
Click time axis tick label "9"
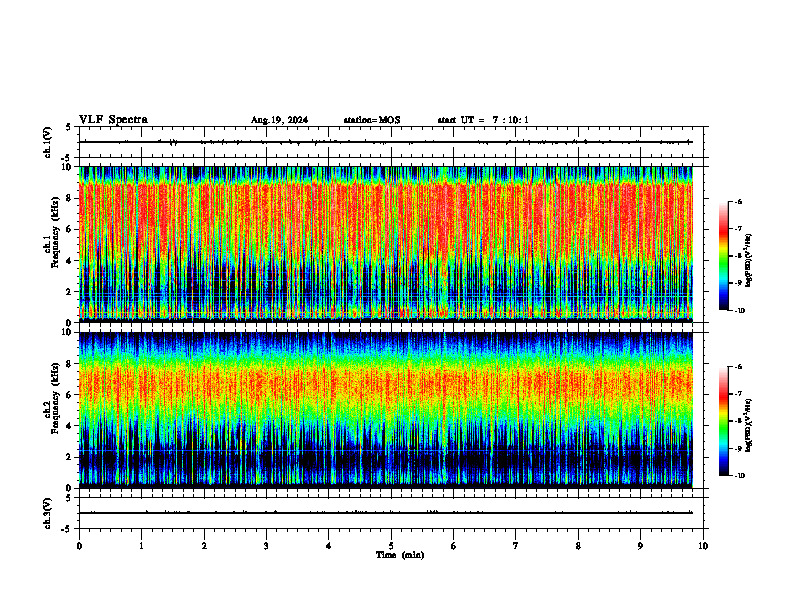pos(640,546)
